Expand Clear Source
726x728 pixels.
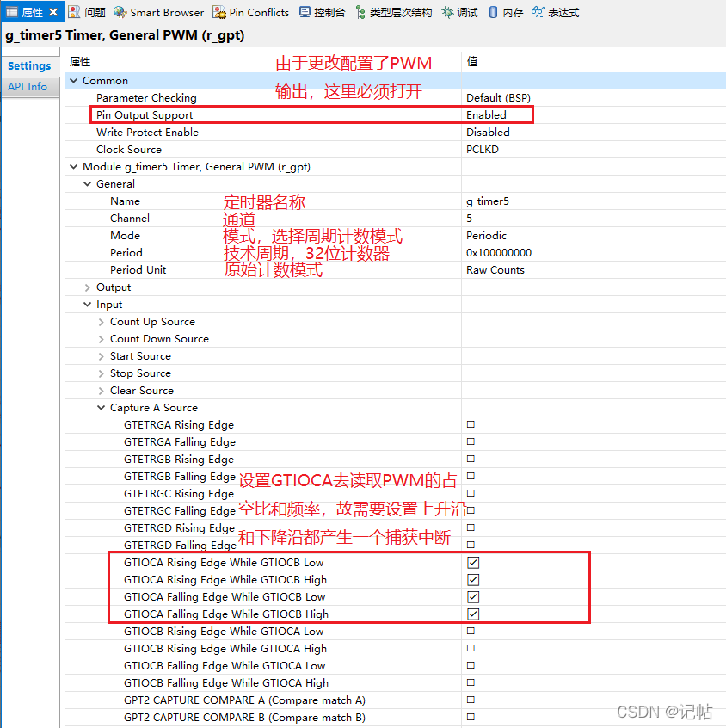tap(102, 391)
